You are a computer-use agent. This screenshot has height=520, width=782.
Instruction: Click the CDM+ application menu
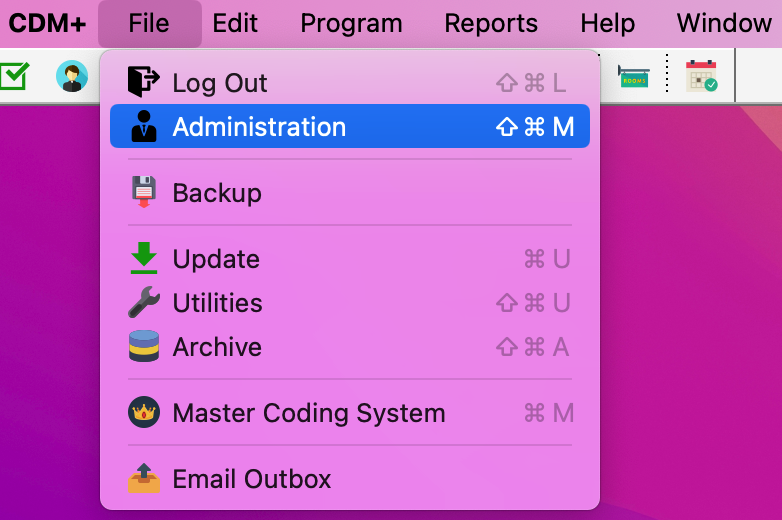(x=47, y=23)
